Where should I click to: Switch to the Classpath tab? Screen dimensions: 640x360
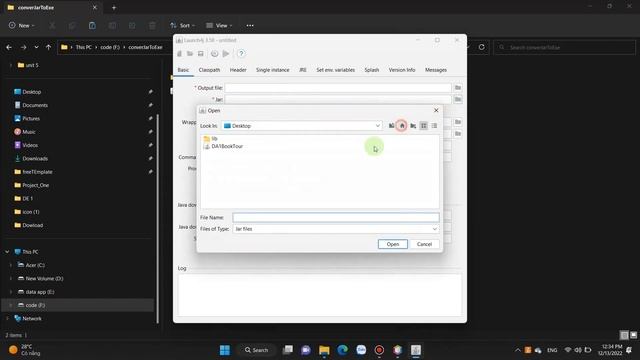pyautogui.click(x=209, y=70)
